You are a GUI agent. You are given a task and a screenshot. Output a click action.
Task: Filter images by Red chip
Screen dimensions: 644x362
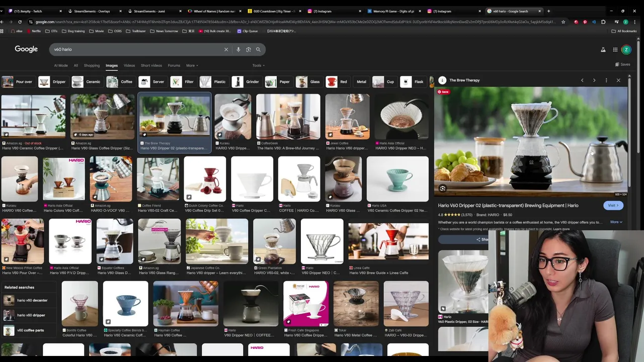(338, 81)
